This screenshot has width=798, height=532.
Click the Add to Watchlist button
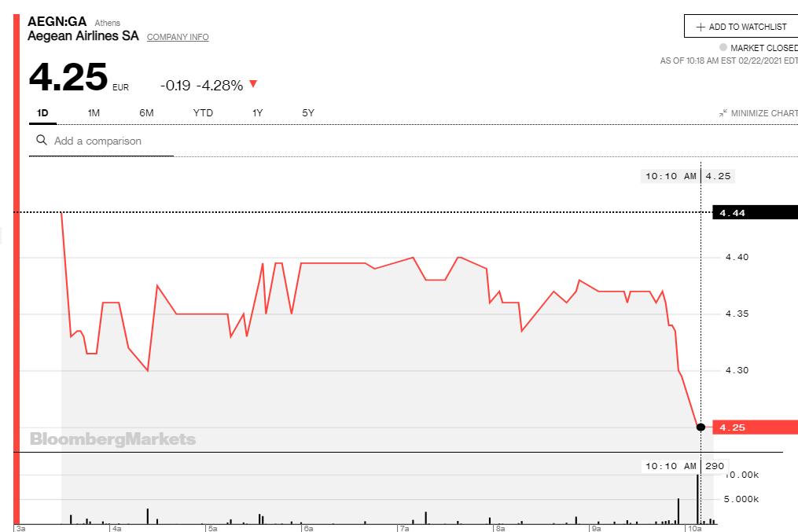click(741, 27)
